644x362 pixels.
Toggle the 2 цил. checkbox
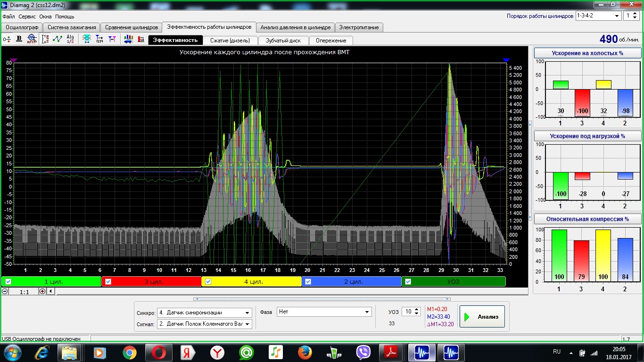(x=308, y=282)
